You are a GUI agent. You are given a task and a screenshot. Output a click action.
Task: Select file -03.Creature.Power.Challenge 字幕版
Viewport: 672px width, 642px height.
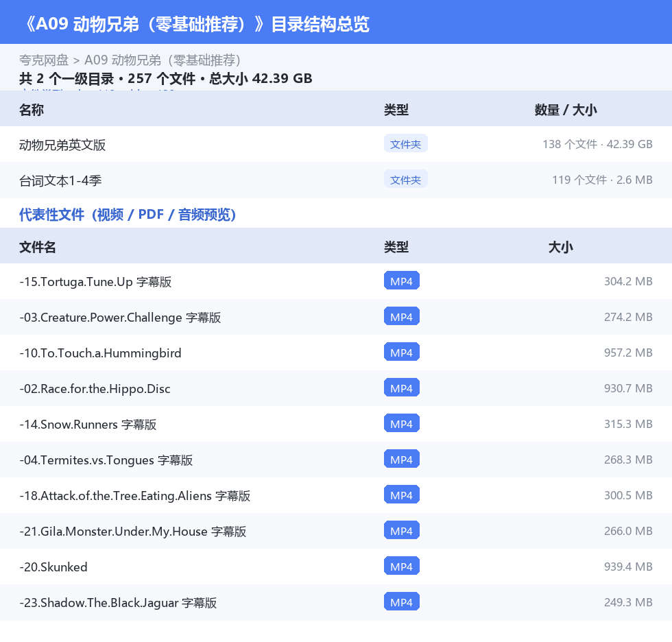(120, 317)
